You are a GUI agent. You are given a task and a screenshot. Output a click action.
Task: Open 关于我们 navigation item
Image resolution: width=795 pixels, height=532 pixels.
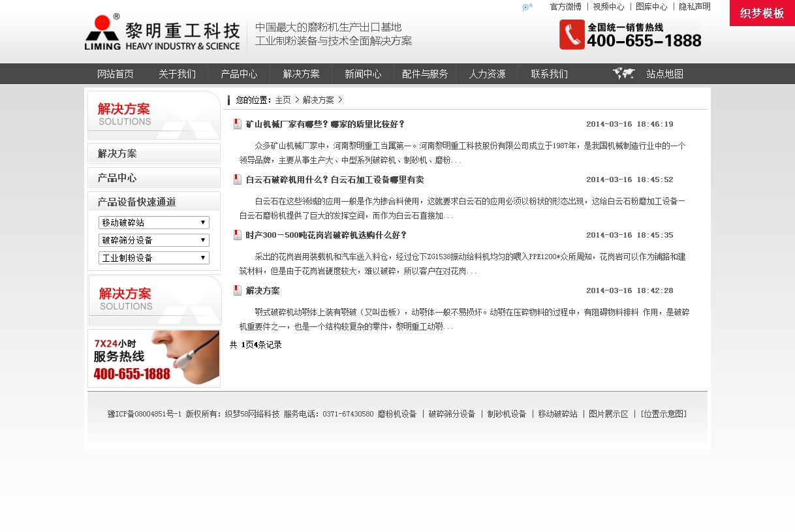[x=177, y=74]
